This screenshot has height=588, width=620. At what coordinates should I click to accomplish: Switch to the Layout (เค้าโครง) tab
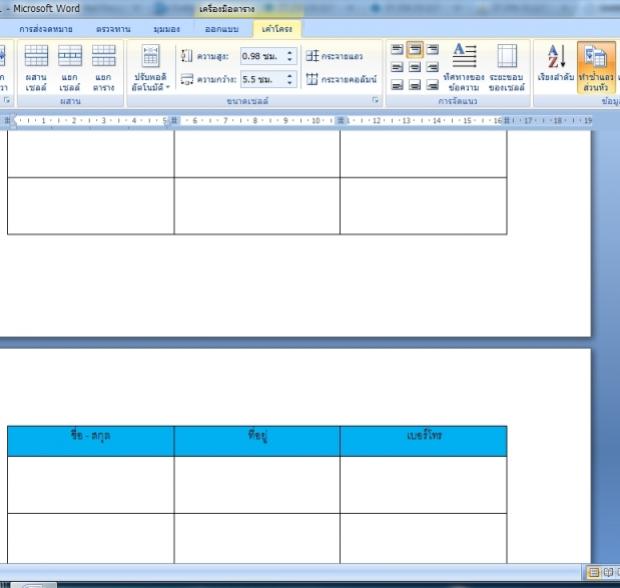(x=268, y=30)
